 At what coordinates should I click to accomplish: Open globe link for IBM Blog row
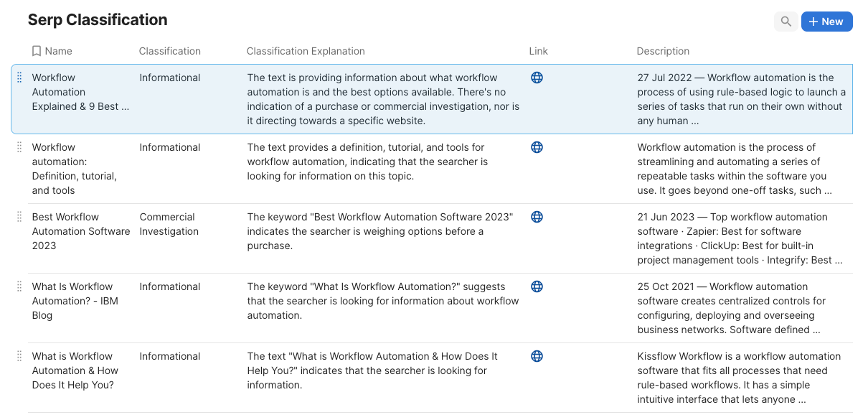[x=537, y=286]
